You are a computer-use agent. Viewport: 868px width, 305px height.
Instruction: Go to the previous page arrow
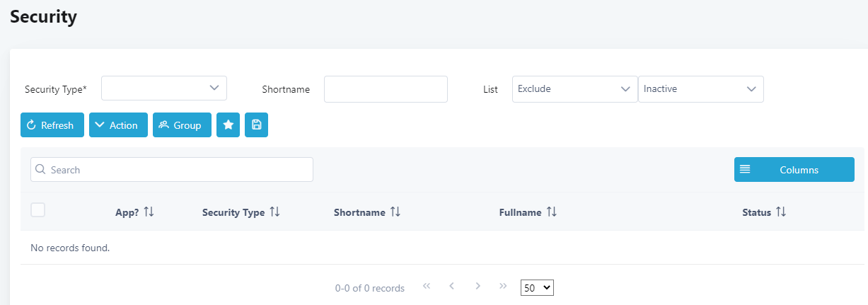(x=451, y=287)
